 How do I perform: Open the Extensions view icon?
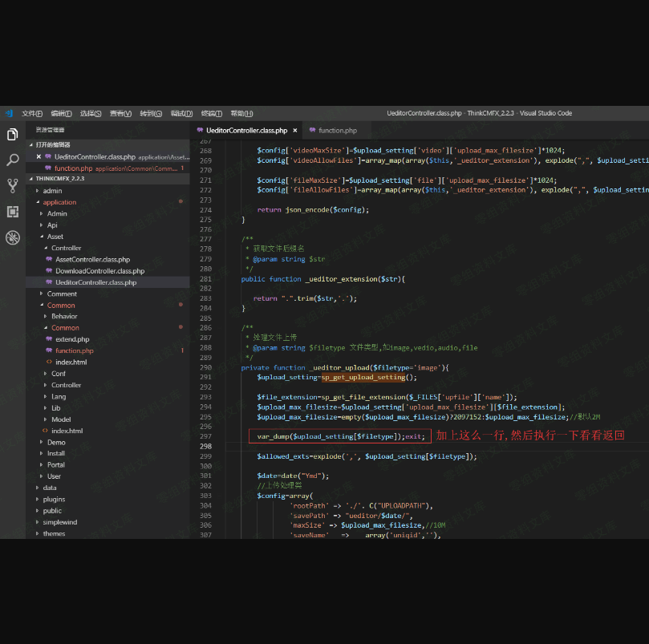[x=12, y=212]
